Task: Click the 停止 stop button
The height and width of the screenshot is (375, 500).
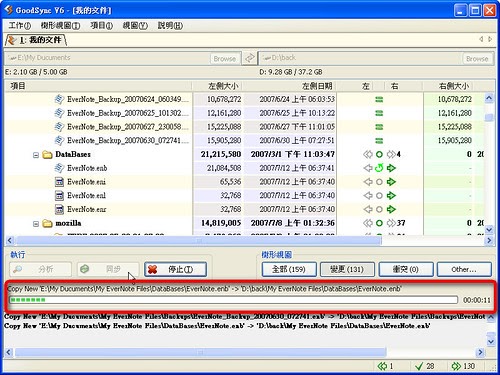Action: click(x=175, y=269)
